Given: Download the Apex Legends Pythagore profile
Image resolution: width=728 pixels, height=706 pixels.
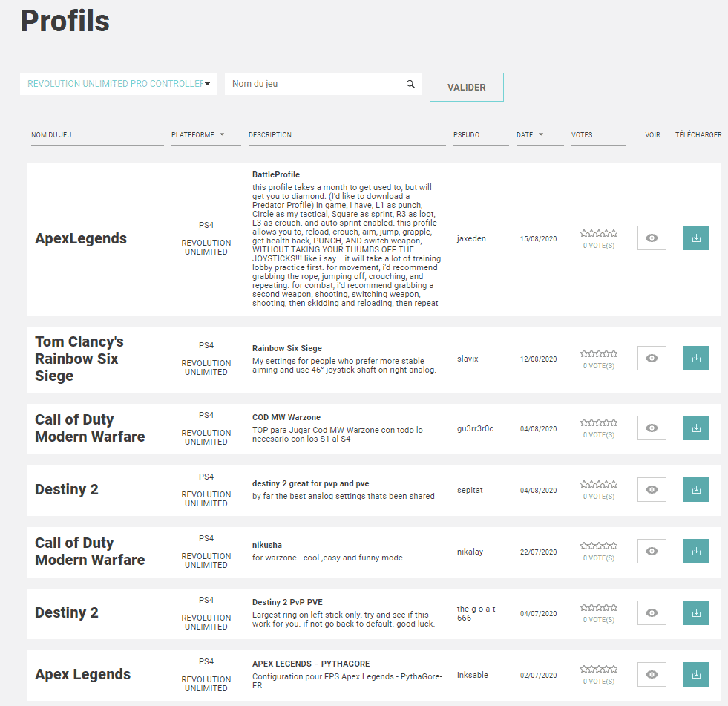Looking at the screenshot, I should (696, 675).
